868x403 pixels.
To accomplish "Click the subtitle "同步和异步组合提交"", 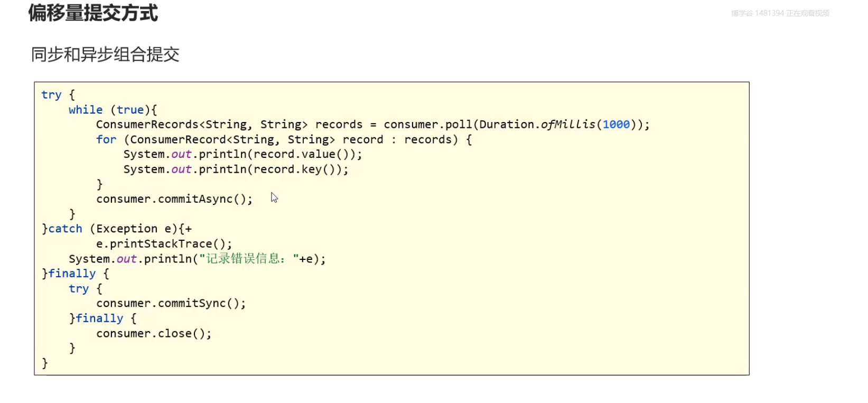I will point(105,54).
